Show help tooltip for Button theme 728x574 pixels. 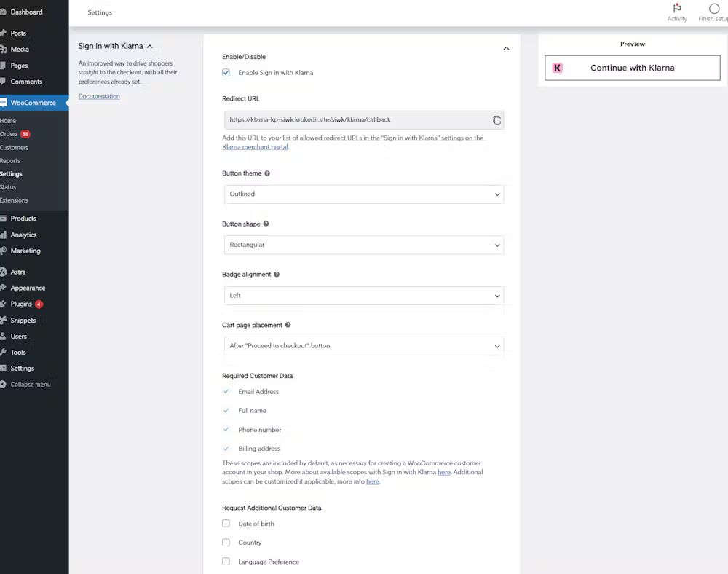click(x=267, y=173)
